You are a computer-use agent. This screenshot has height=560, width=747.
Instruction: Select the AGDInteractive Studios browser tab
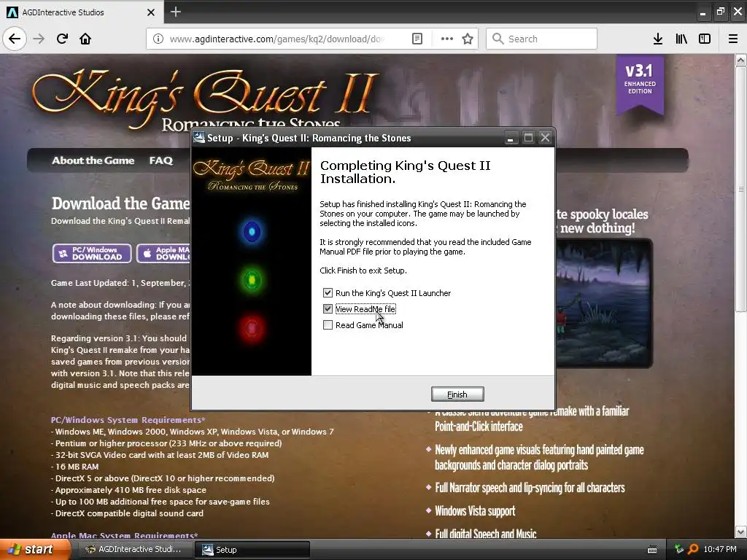82,12
